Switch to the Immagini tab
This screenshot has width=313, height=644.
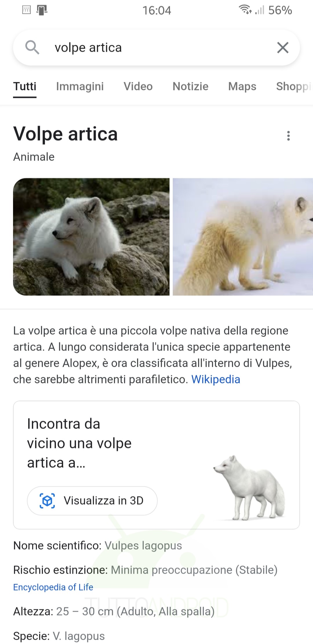tap(80, 86)
